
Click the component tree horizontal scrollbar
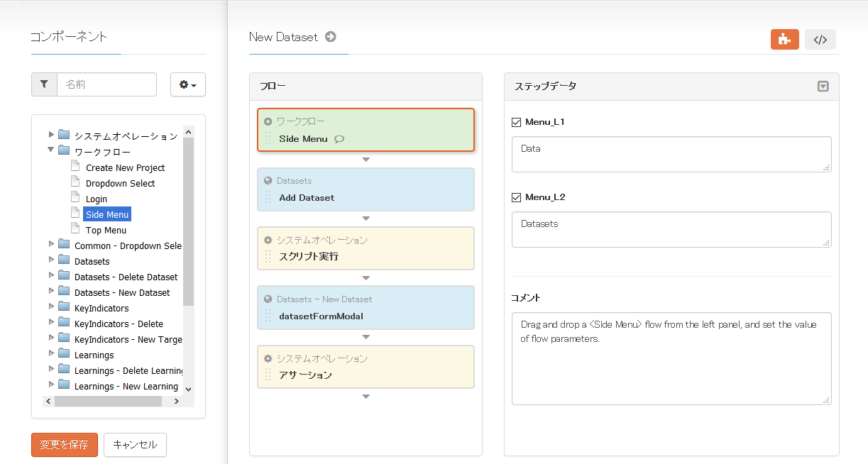point(107,401)
